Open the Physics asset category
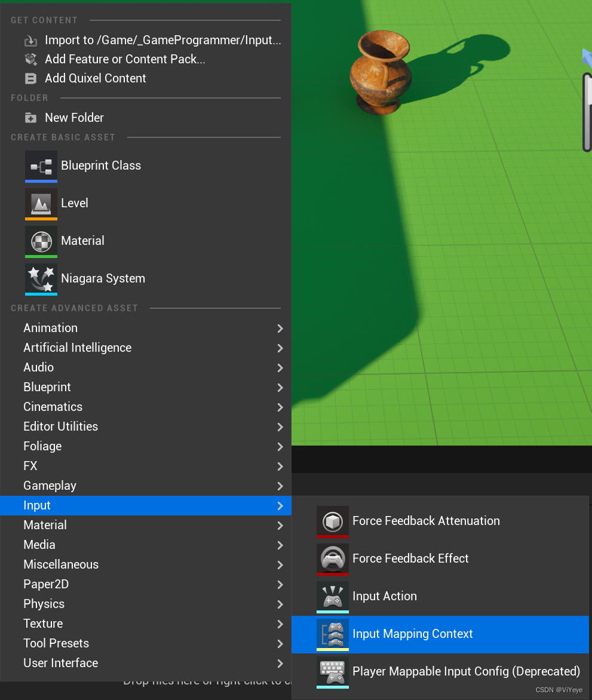 [146, 604]
